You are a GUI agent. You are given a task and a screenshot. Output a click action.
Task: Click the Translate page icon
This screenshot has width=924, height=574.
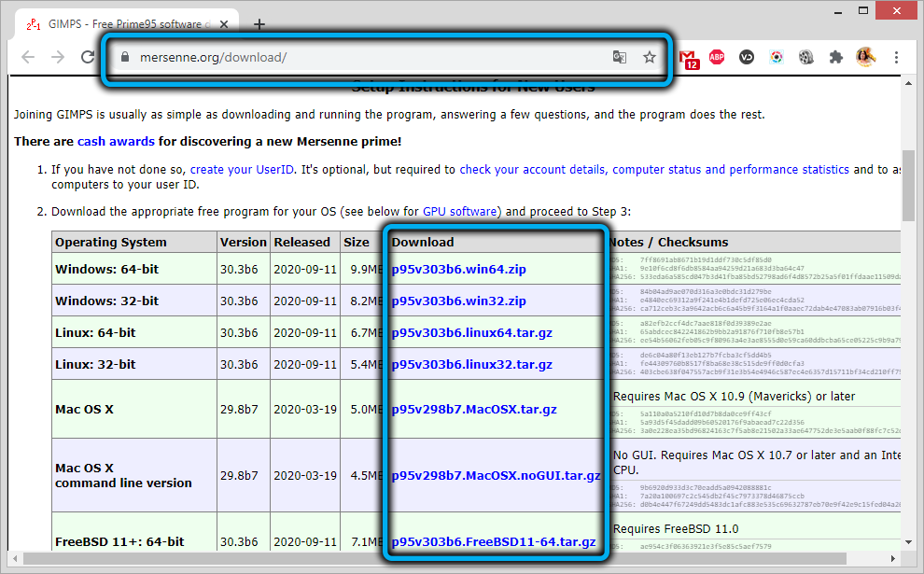tap(620, 58)
